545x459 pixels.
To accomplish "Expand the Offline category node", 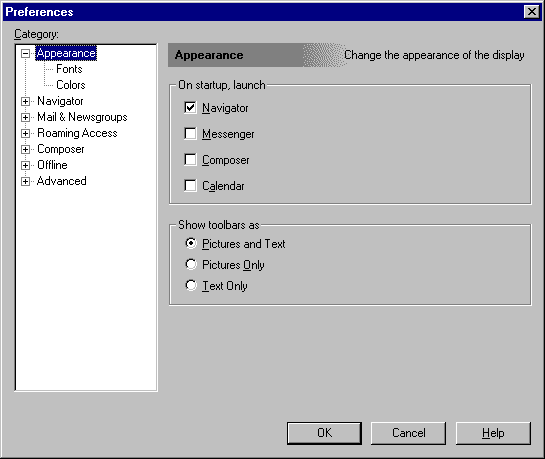I will 25,165.
